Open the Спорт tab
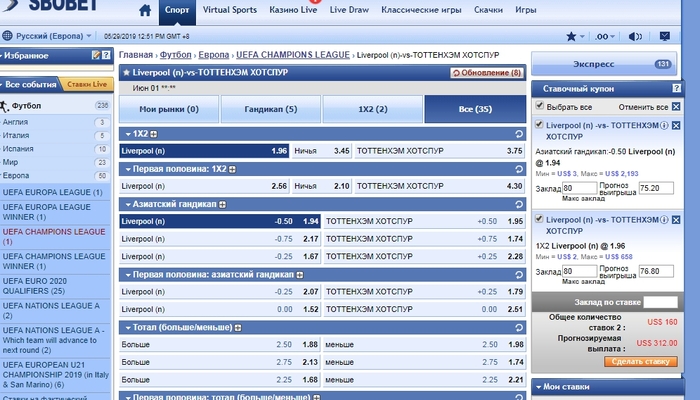The height and width of the screenshot is (400, 700). coord(177,11)
